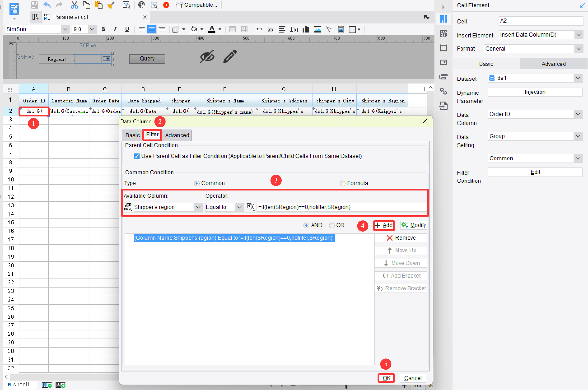Click the Cell Attribute info icon
Image resolution: width=588 pixels, height=390 pixels.
tap(444, 33)
